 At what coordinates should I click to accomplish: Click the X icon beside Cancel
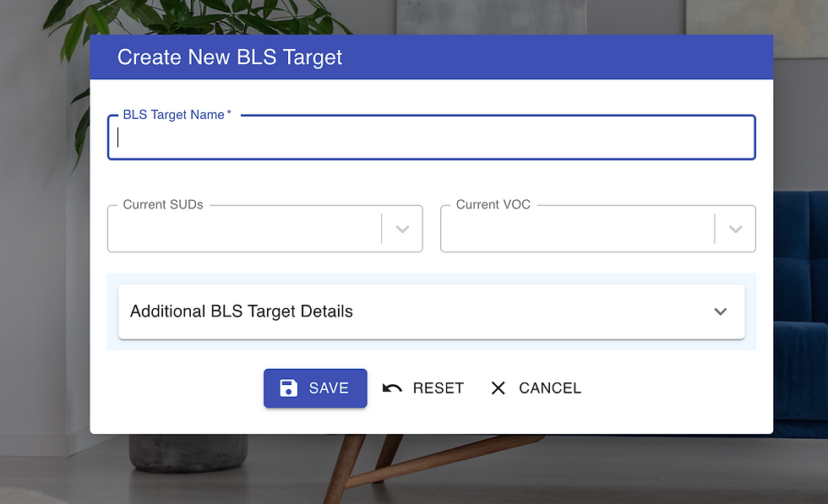[498, 388]
